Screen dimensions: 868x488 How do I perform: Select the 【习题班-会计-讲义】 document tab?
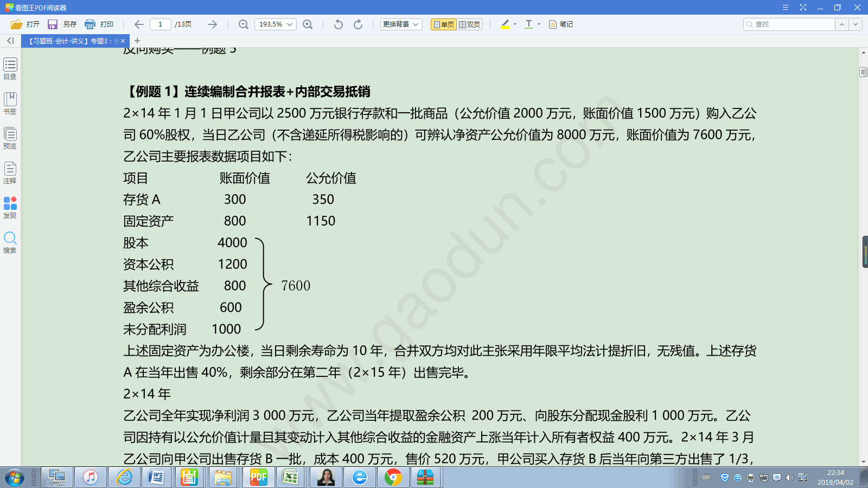pyautogui.click(x=73, y=41)
